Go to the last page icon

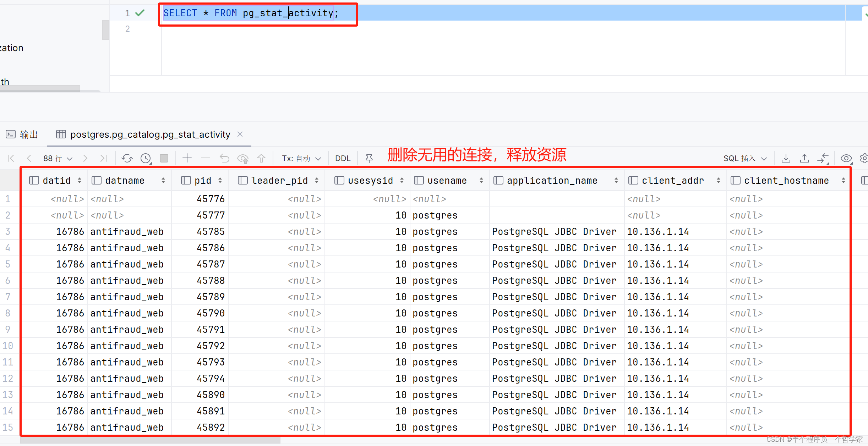click(x=103, y=158)
